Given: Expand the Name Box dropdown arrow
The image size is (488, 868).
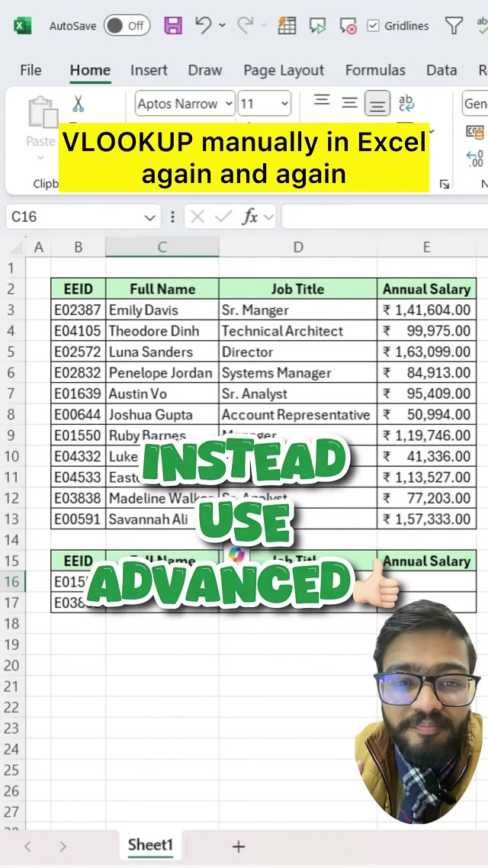Looking at the screenshot, I should click(x=149, y=217).
